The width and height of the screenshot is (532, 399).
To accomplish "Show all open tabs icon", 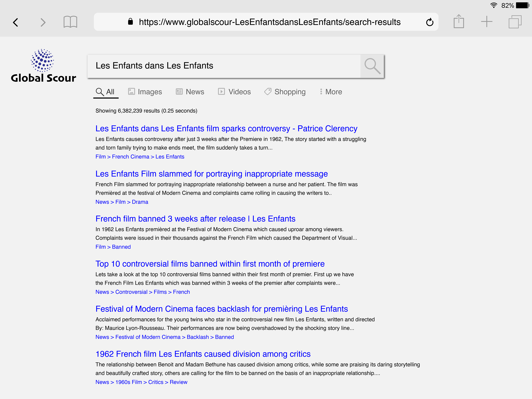I will [515, 22].
